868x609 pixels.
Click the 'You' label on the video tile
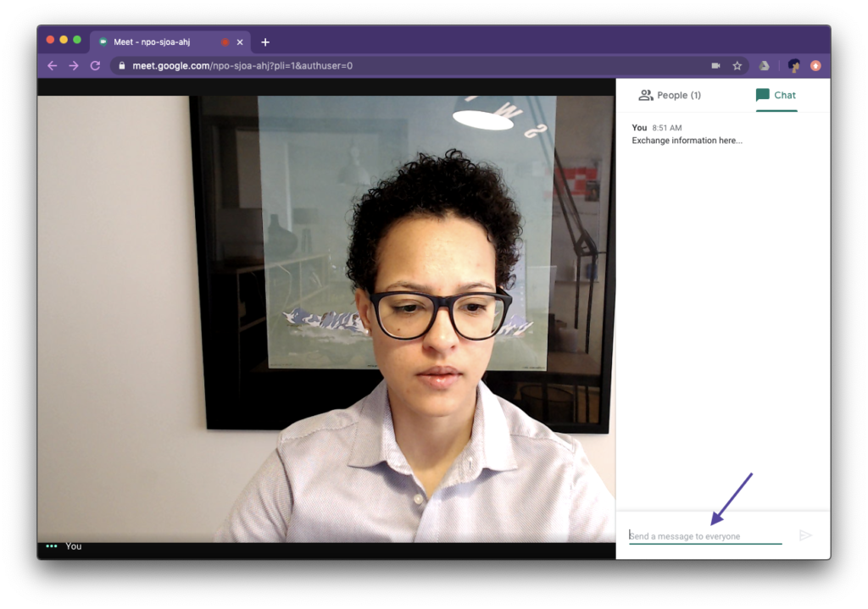pyautogui.click(x=74, y=546)
